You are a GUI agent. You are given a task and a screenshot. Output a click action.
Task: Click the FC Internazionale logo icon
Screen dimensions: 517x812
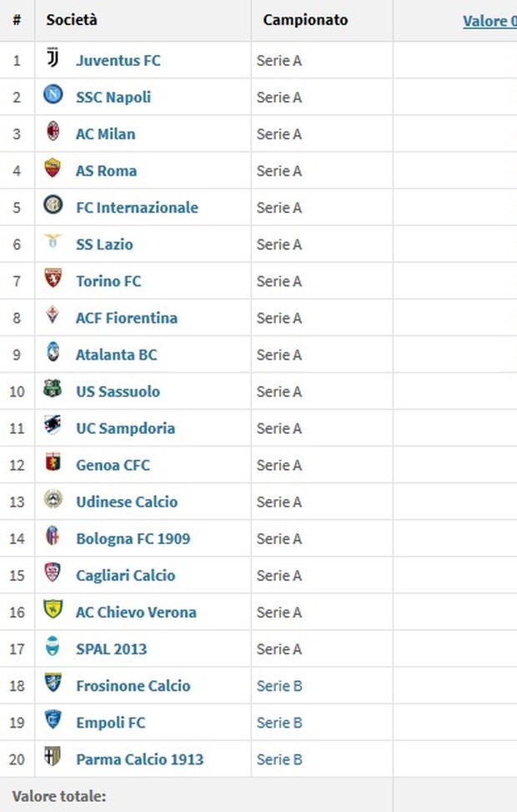(53, 206)
